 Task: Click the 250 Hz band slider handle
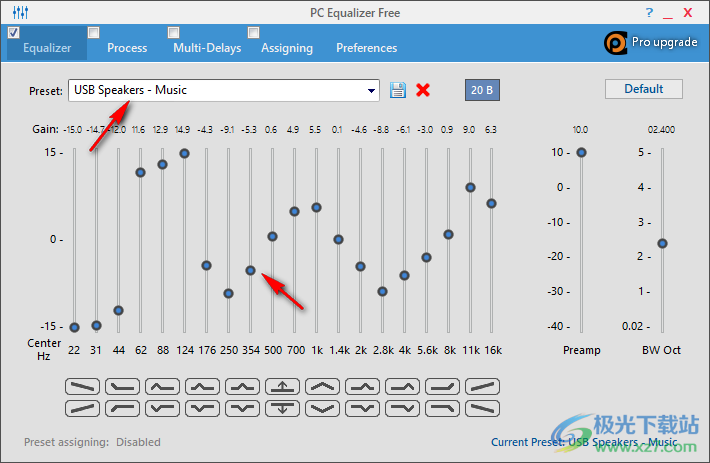(x=229, y=293)
